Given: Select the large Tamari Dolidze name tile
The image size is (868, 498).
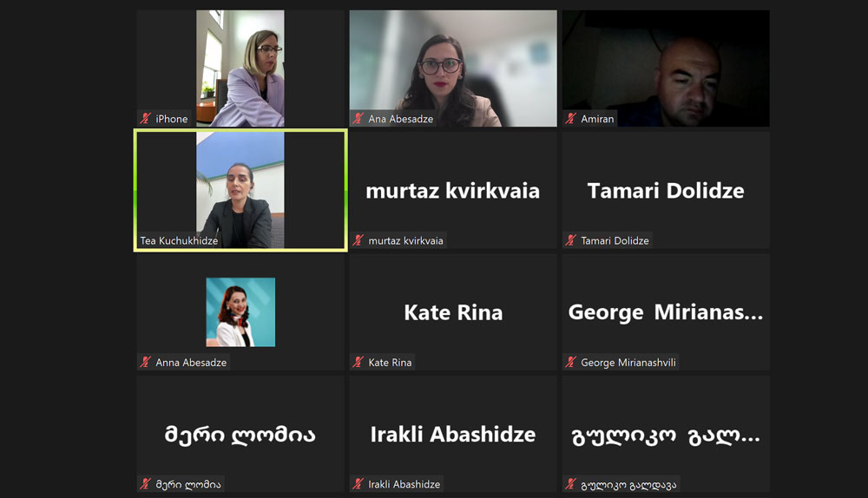Looking at the screenshot, I should [x=666, y=191].
